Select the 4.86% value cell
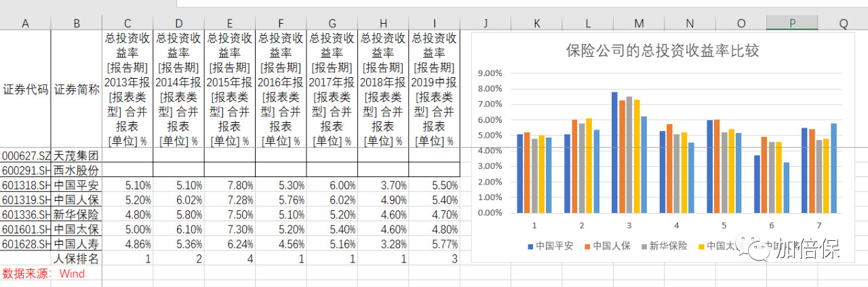Viewport: 868px width, 287px height. tap(127, 244)
